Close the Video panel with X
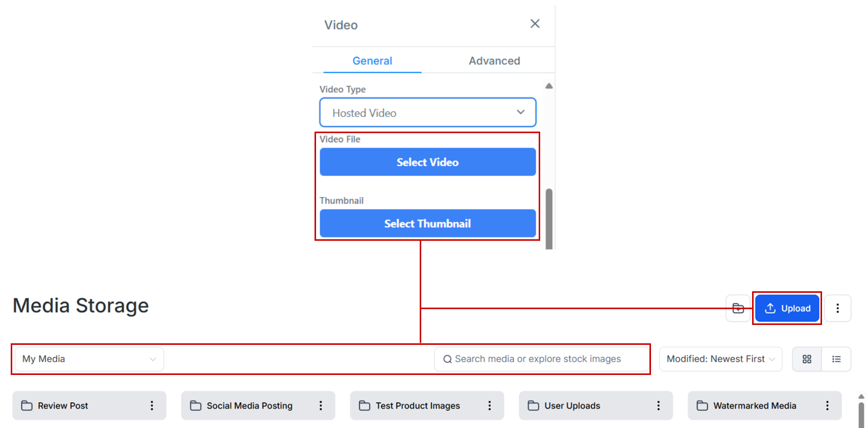The width and height of the screenshot is (868, 428). point(535,23)
